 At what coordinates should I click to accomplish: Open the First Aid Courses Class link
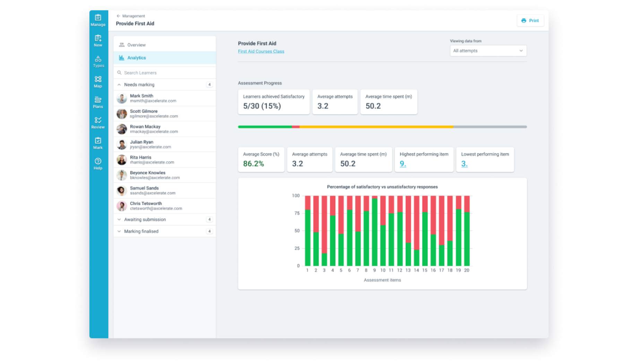[261, 51]
